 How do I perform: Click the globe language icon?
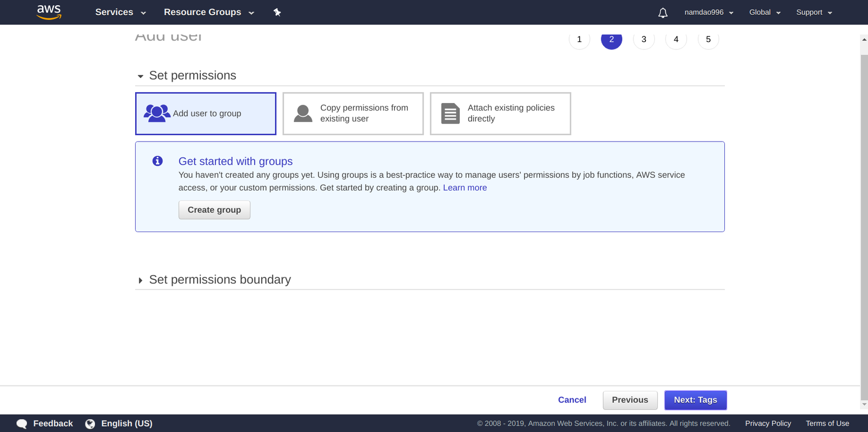click(90, 424)
